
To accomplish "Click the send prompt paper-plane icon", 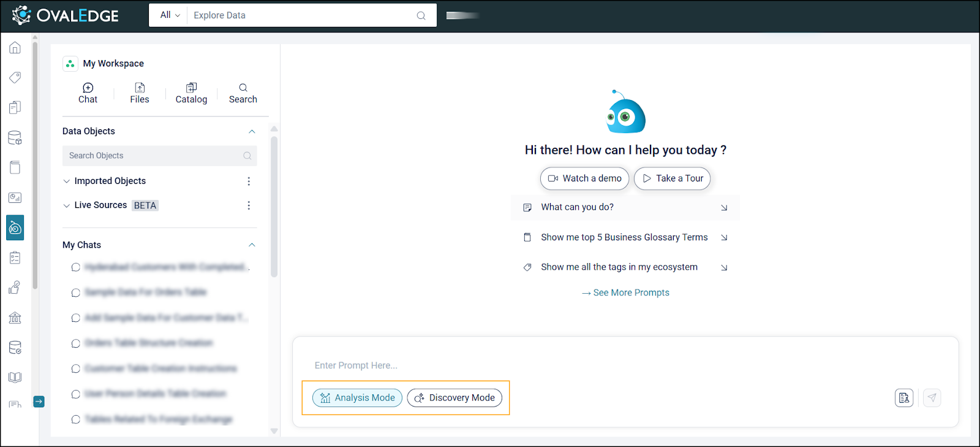I will click(932, 398).
